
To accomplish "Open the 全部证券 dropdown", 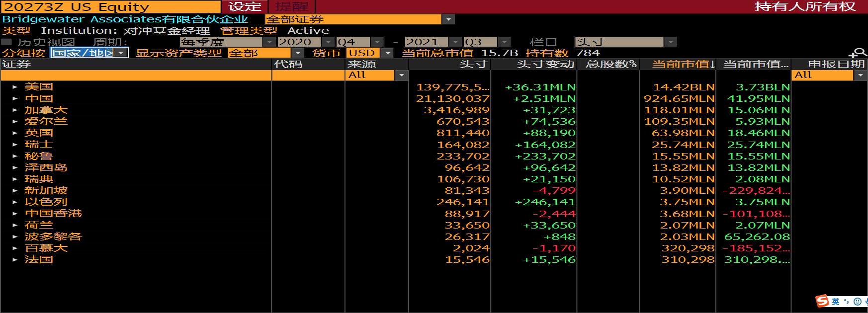I will coord(449,19).
